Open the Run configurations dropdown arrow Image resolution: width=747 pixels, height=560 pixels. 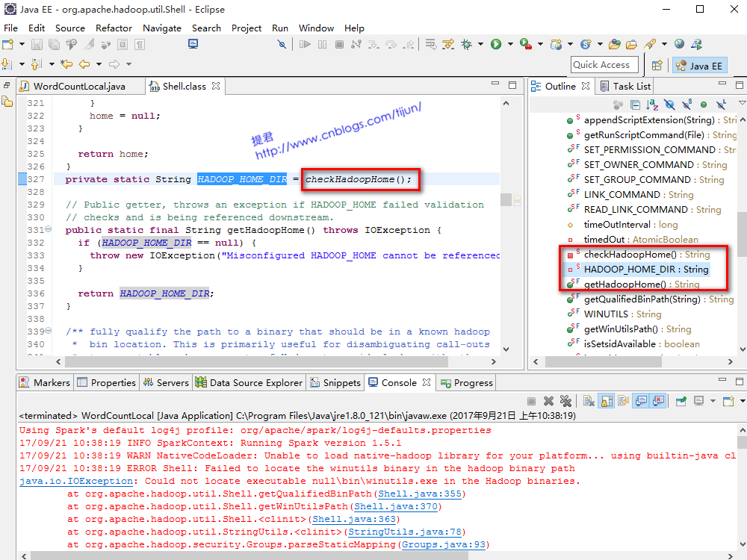click(x=510, y=44)
